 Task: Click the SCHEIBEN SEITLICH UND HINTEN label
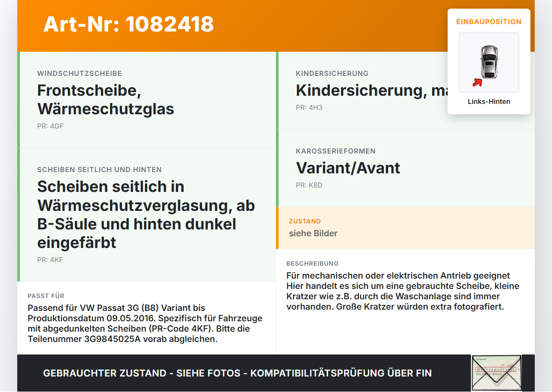click(99, 169)
